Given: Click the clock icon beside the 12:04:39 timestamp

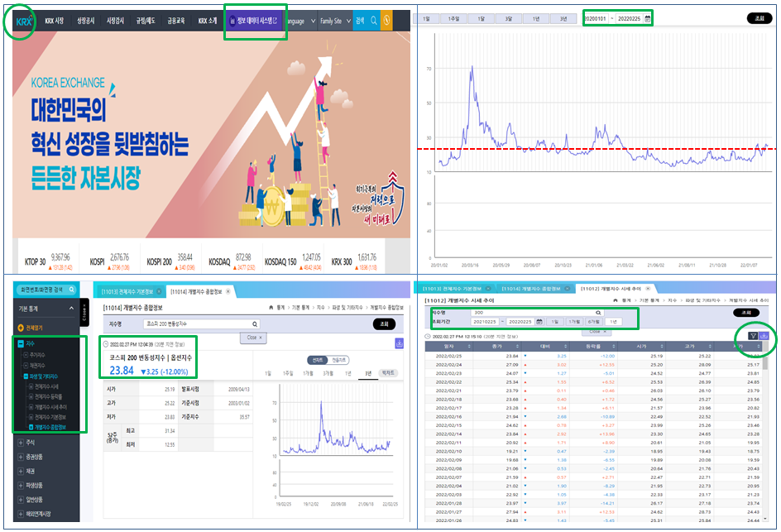Looking at the screenshot, I should tap(106, 344).
